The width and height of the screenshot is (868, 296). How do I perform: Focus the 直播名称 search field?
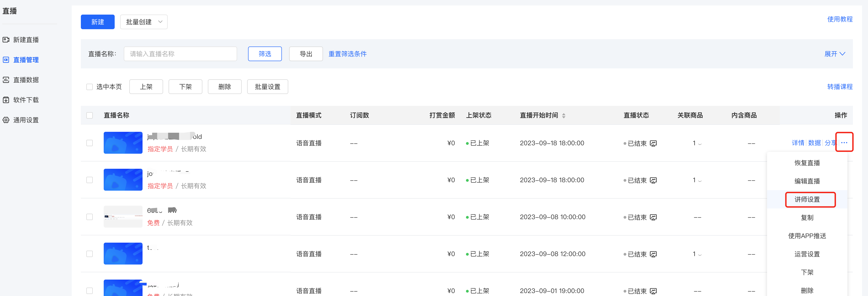(x=180, y=54)
